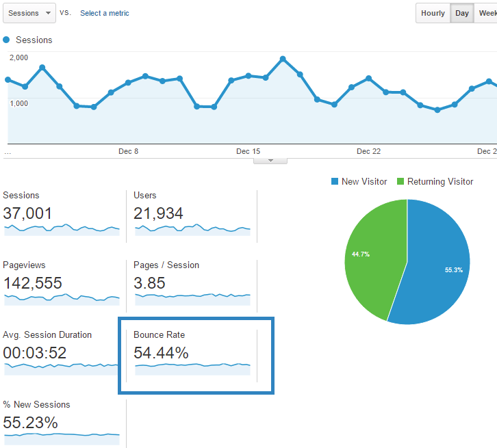
Task: Click the Sessions legend blue dot
Action: click(x=7, y=40)
